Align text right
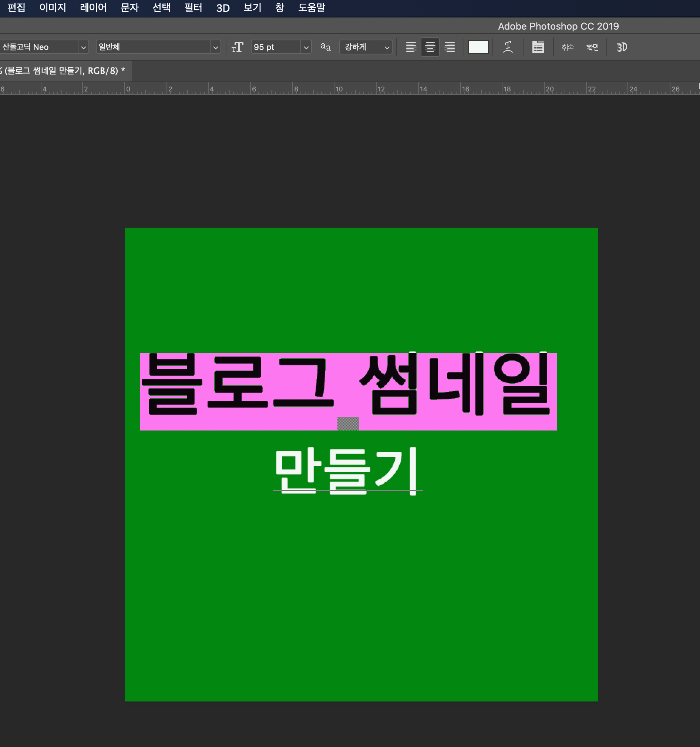This screenshot has height=747, width=700. click(450, 47)
